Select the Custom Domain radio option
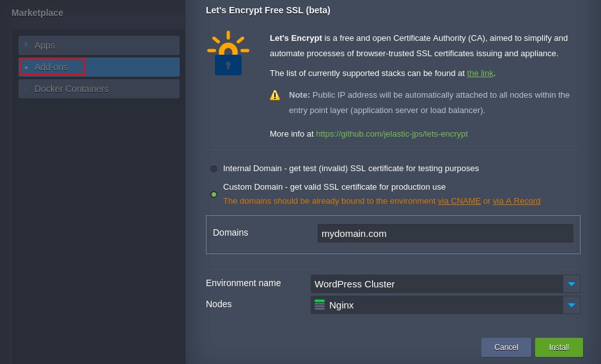Screen dimensions: 601x364 pyautogui.click(x=214, y=194)
